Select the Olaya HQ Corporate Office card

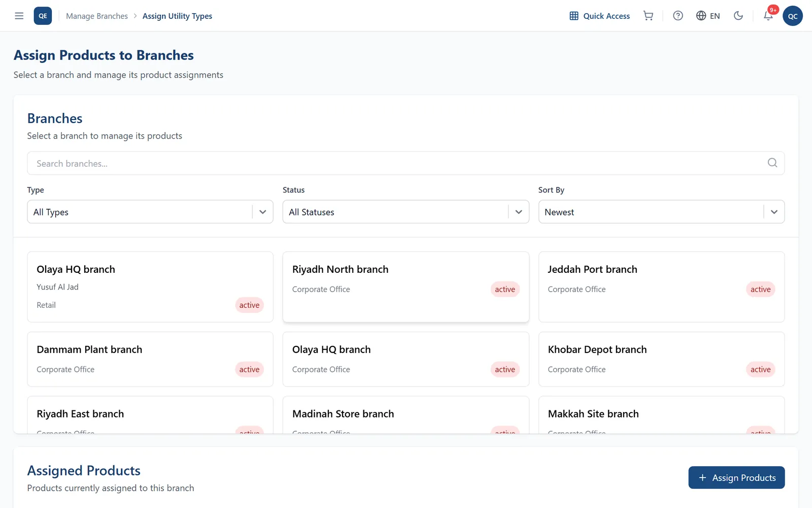click(405, 359)
